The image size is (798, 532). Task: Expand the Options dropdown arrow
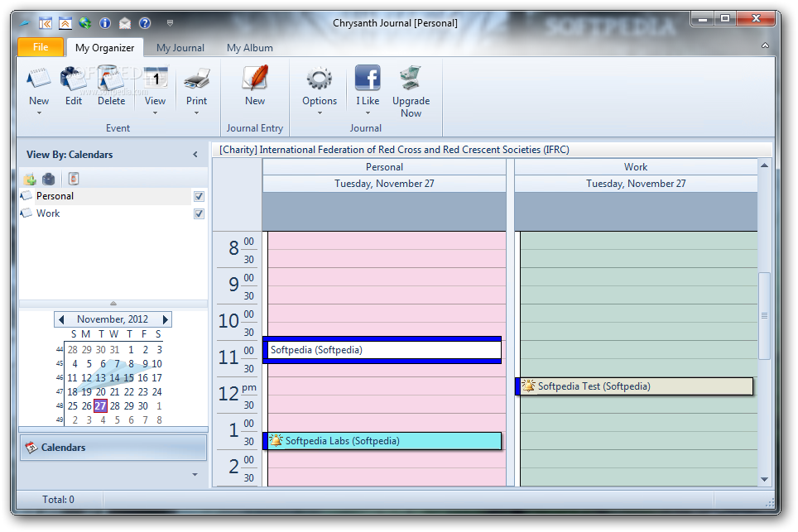point(320,113)
